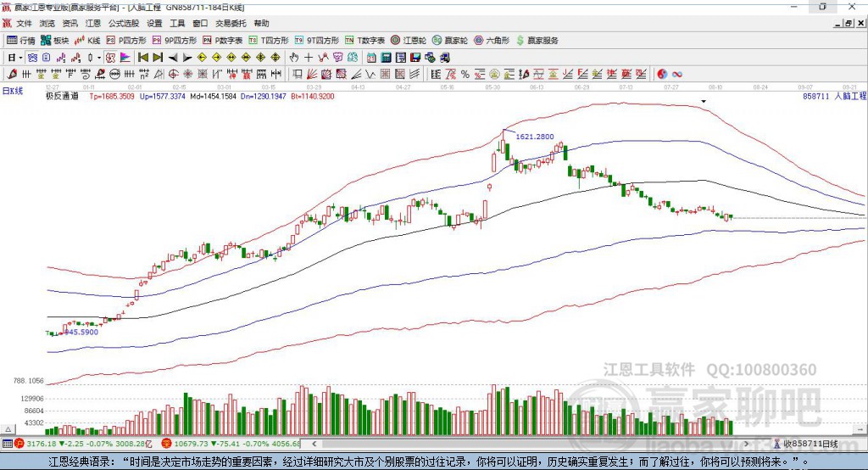This screenshot has width=868, height=470.
Task: Open the 六角形 hexagon tool
Action: pyautogui.click(x=492, y=41)
